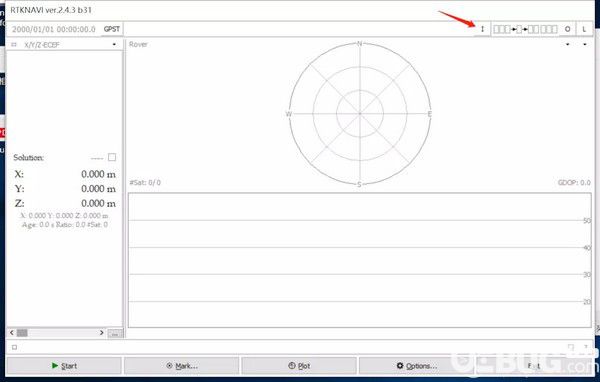The height and width of the screenshot is (382, 600).
Task: Open the rightmost dropdown arrow above the skyplot
Action: tap(585, 44)
